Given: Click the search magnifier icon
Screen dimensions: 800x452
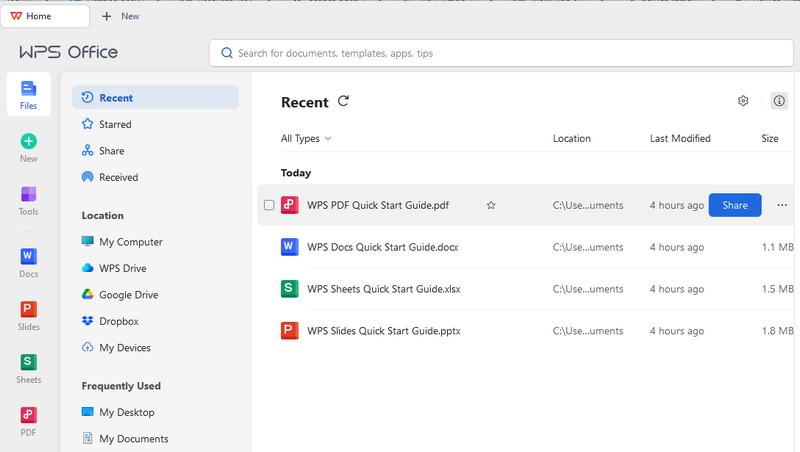Looking at the screenshot, I should [x=227, y=53].
